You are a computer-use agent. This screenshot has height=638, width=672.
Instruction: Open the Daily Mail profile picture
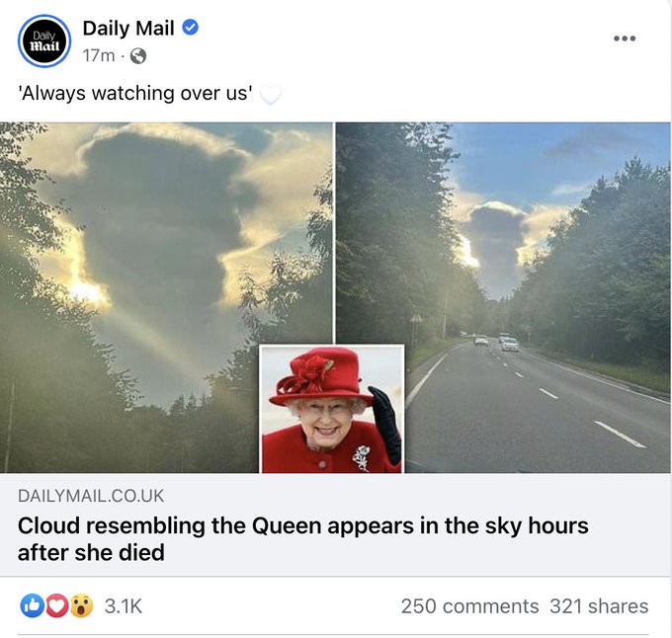tap(43, 41)
